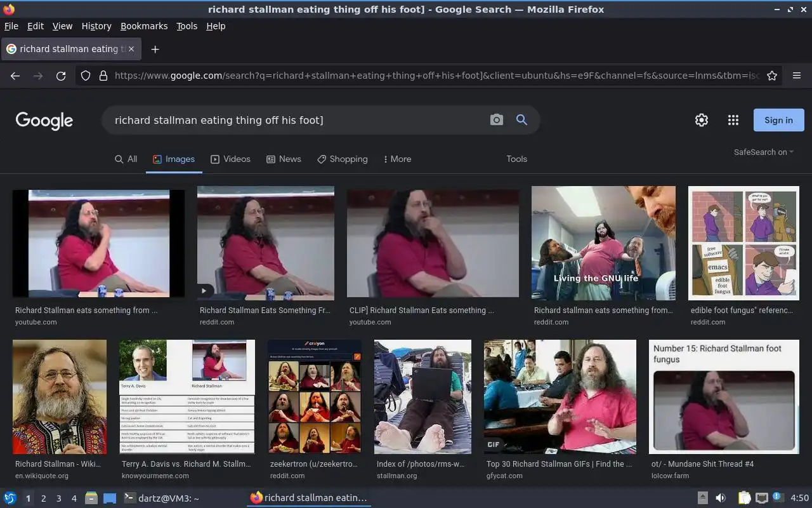
Task: Open volume control in system tray
Action: point(721,498)
